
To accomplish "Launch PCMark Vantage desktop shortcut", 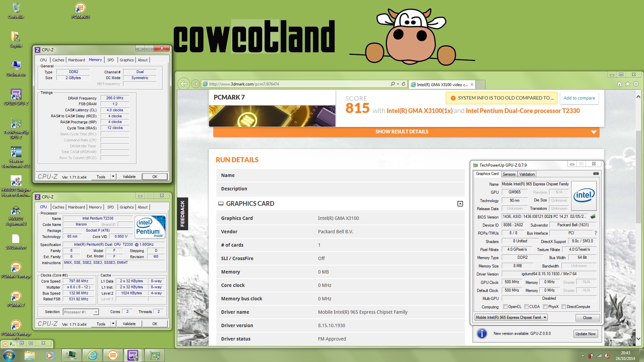I will click(x=16, y=270).
